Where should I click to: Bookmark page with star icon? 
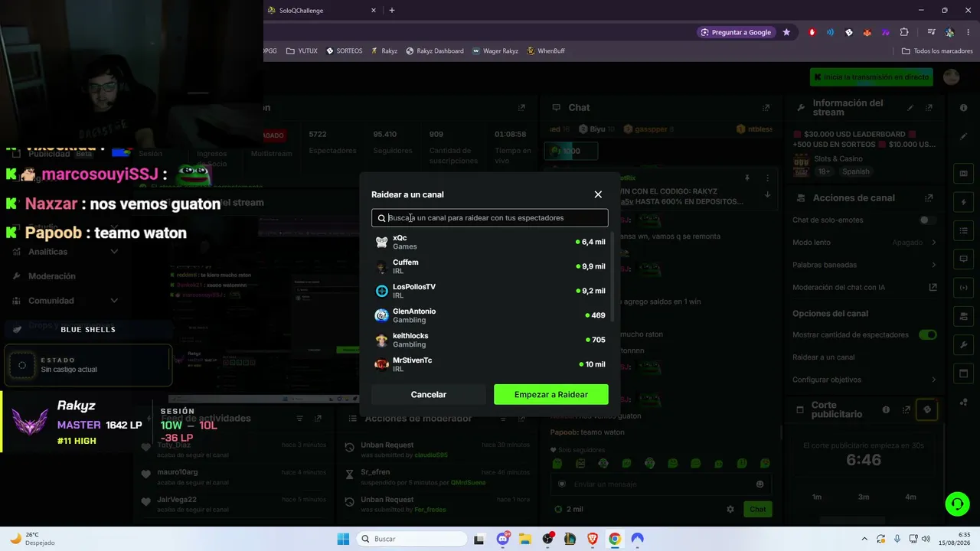(786, 32)
